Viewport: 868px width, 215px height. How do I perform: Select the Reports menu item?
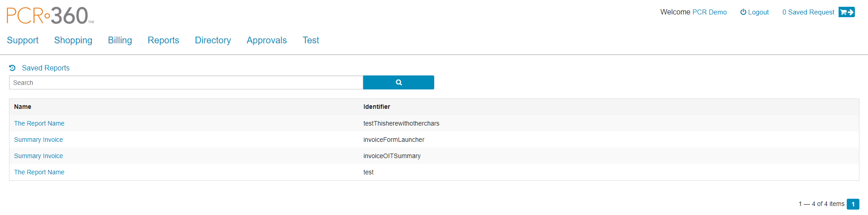[x=163, y=40]
